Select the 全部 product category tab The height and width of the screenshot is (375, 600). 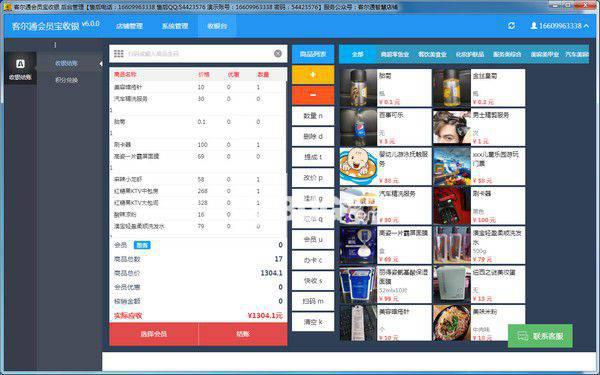click(x=357, y=54)
